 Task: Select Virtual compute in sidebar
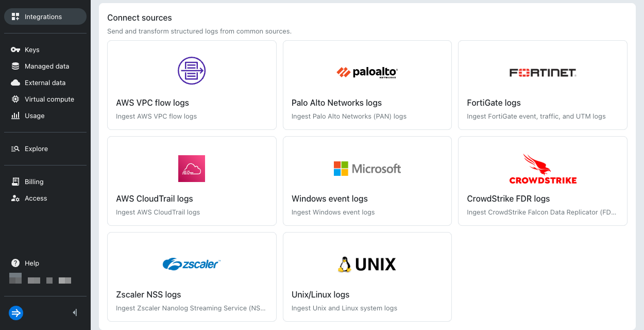click(x=49, y=99)
